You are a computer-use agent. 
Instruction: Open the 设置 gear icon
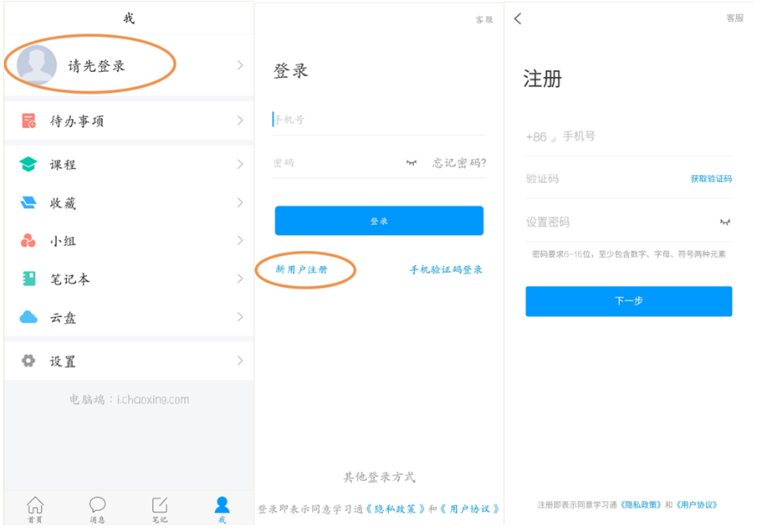[x=29, y=361]
